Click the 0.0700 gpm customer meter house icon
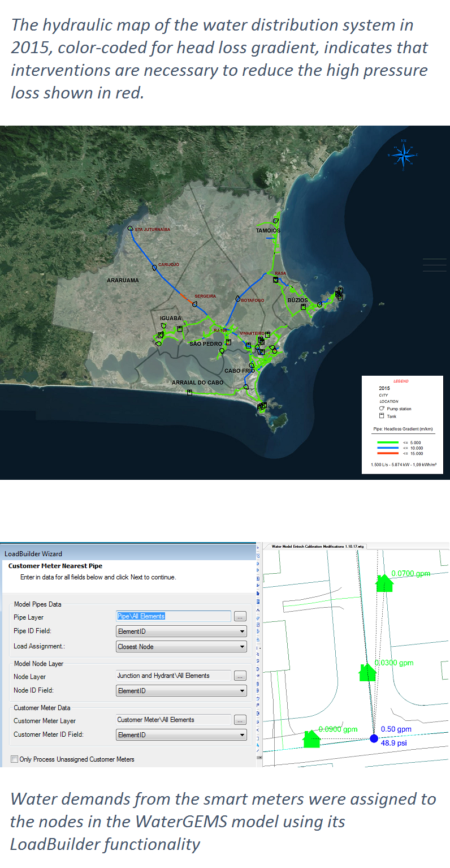 click(384, 582)
